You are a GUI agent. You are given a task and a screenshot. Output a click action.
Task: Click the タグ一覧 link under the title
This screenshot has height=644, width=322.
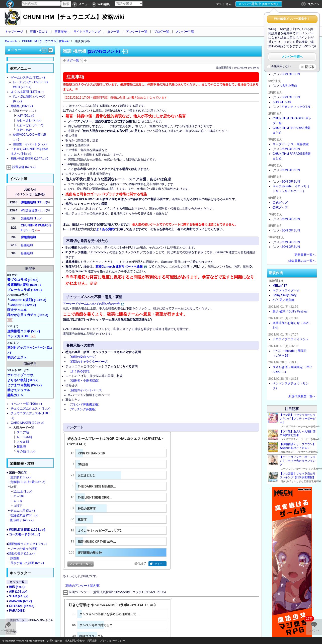73,60
